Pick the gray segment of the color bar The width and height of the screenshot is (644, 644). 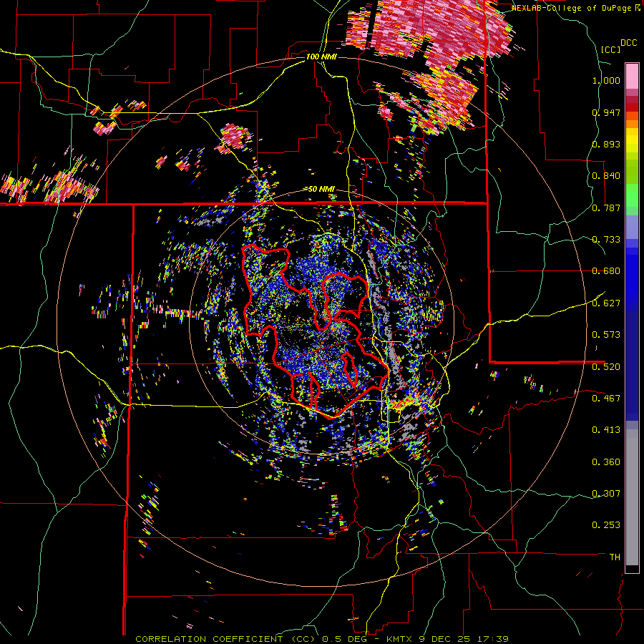coord(632,497)
